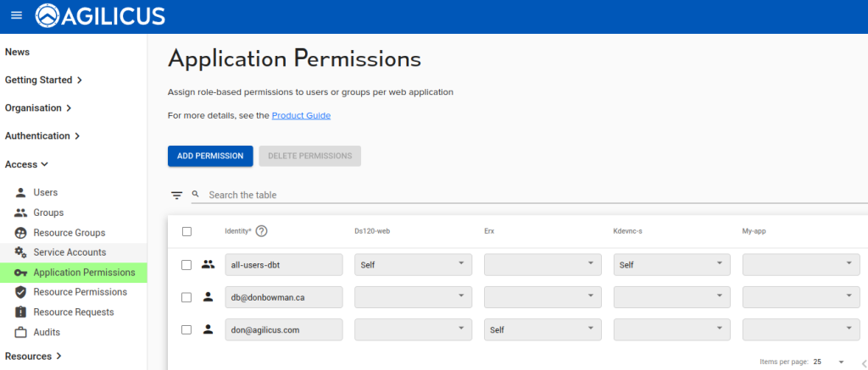Open the Product Guide link
868x370 pixels.
pyautogui.click(x=301, y=115)
